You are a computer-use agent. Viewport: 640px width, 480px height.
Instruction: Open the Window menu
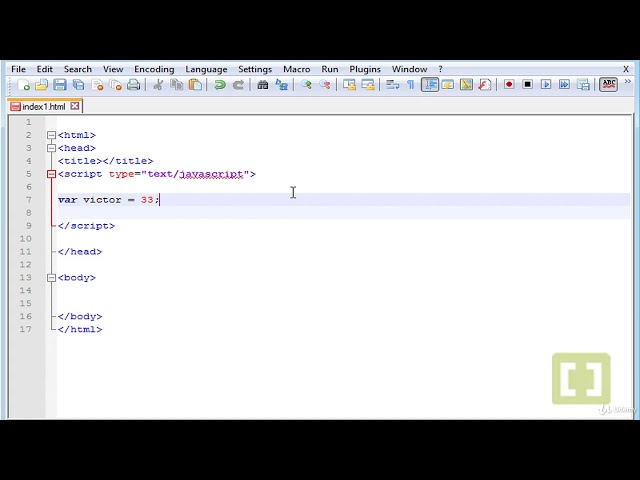pyautogui.click(x=409, y=69)
